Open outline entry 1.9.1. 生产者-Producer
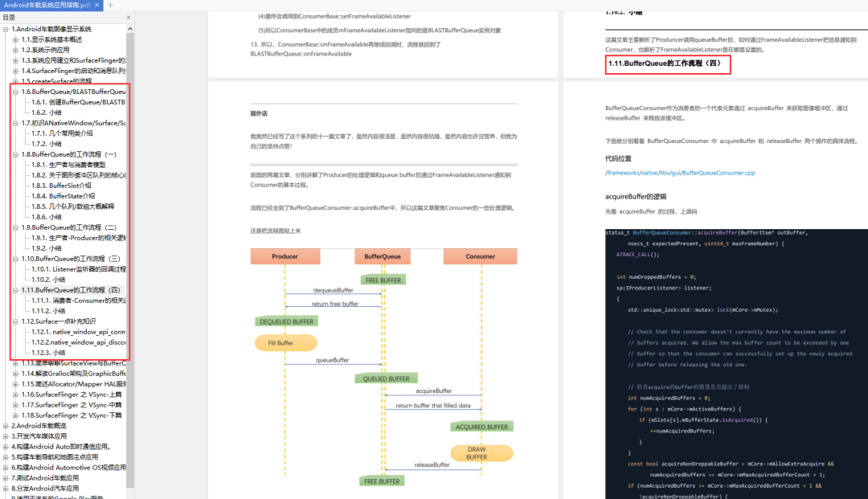 [78, 238]
